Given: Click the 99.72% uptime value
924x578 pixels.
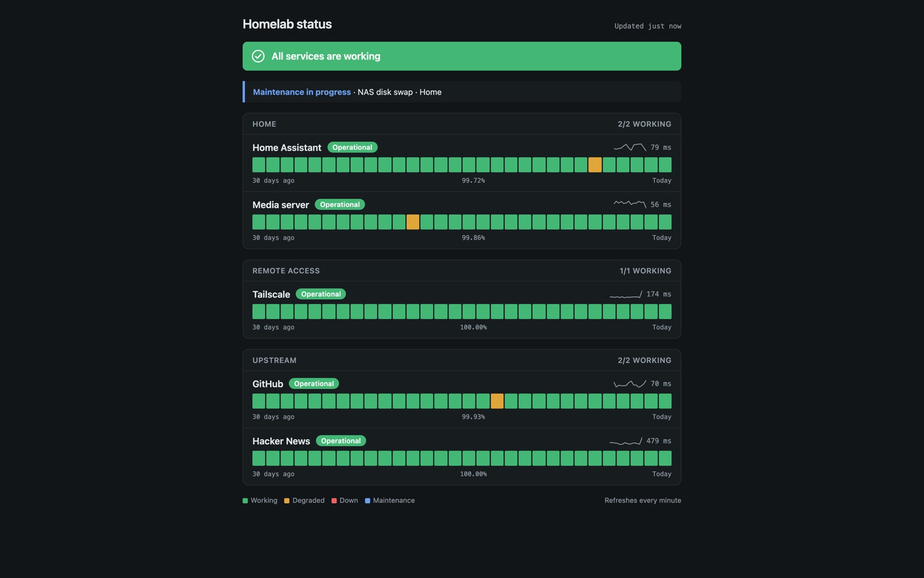Looking at the screenshot, I should [474, 180].
